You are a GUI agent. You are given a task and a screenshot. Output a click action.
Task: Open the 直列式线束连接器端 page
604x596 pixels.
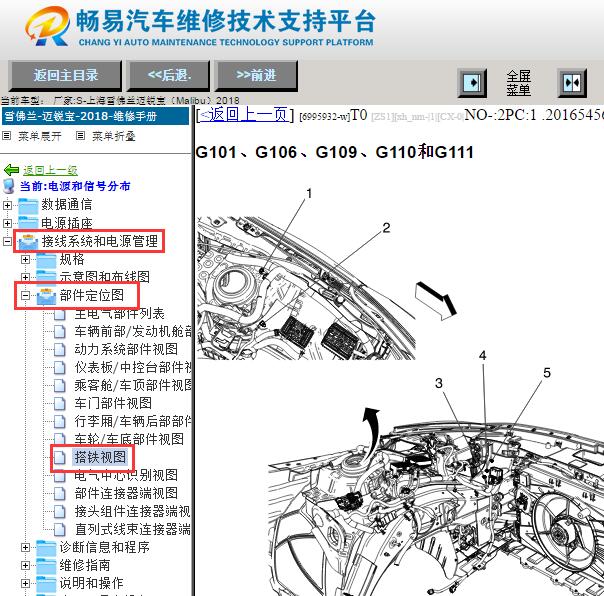133,529
